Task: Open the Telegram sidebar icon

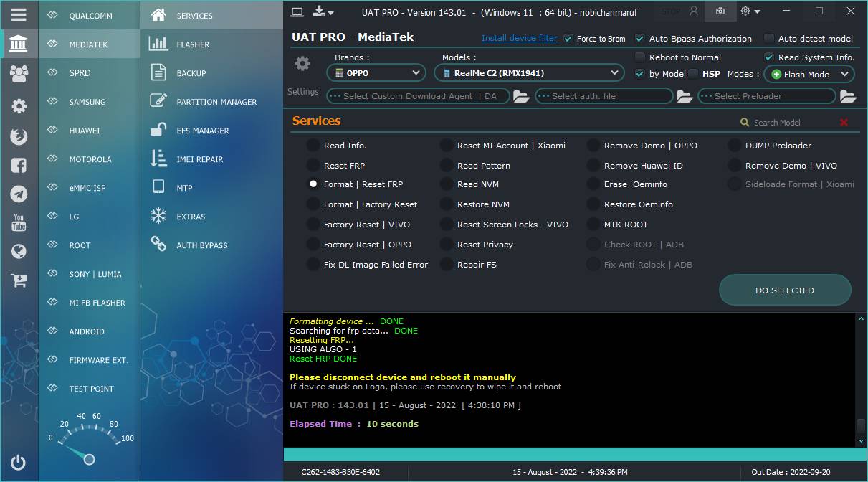Action: 19,194
